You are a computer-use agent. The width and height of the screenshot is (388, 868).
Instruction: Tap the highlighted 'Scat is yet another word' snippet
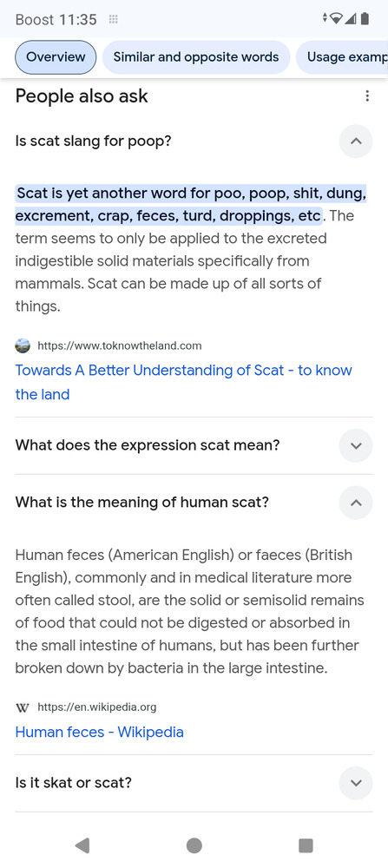click(x=191, y=204)
